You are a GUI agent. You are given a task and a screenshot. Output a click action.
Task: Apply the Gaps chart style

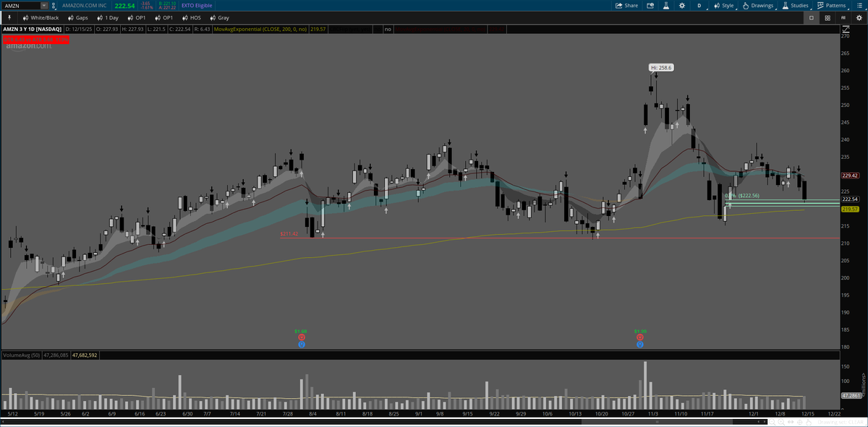(x=78, y=17)
